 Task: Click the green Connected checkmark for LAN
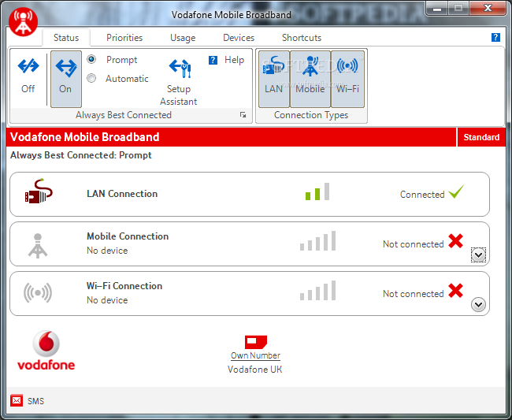tap(456, 191)
